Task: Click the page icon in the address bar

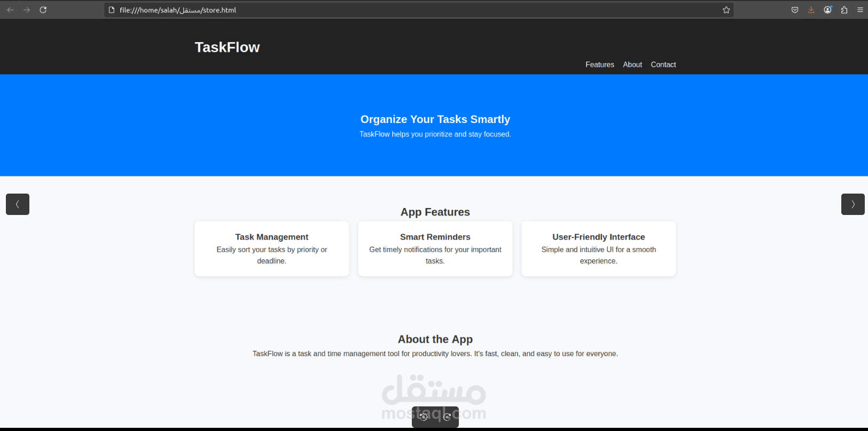Action: [x=112, y=10]
